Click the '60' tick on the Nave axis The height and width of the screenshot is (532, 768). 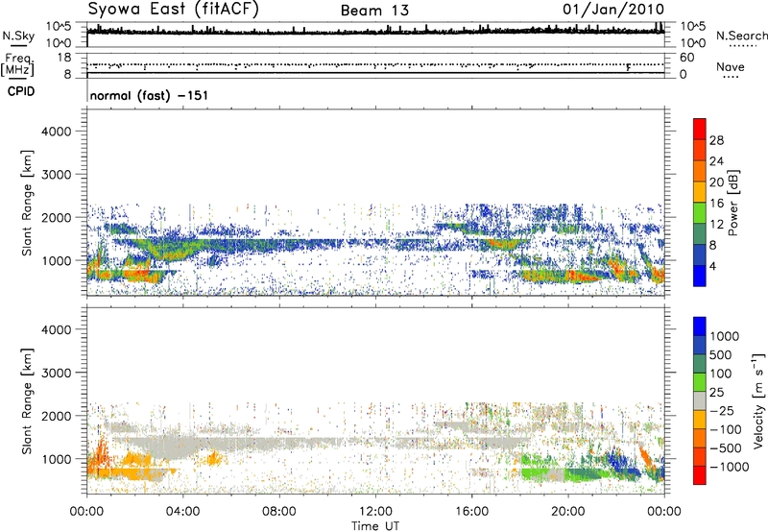(686, 58)
